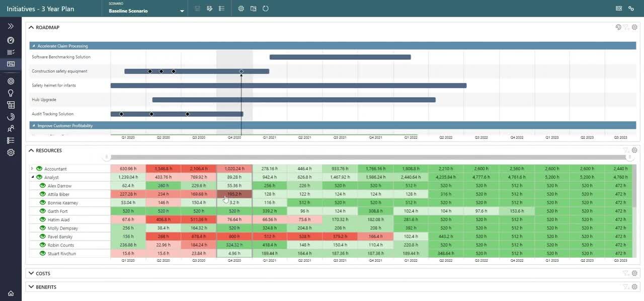The image size is (644, 301).
Task: Open the dashboard gauge icon in sidebar
Action: (11, 40)
